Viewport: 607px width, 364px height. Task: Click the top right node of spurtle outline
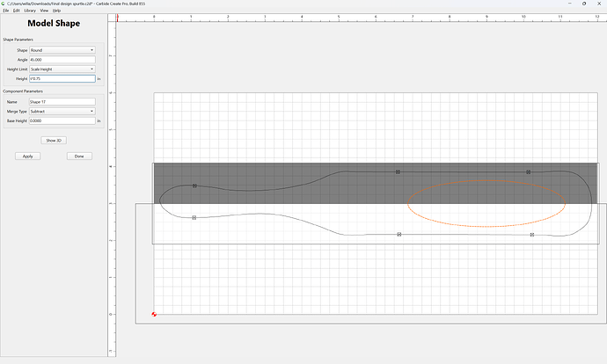click(x=529, y=171)
